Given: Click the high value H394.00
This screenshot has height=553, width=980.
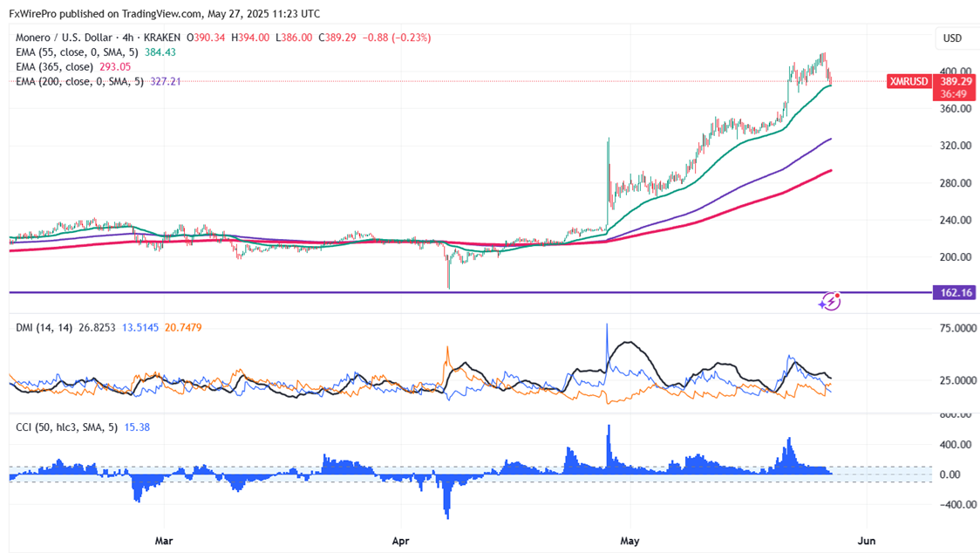Looking at the screenshot, I should [250, 38].
